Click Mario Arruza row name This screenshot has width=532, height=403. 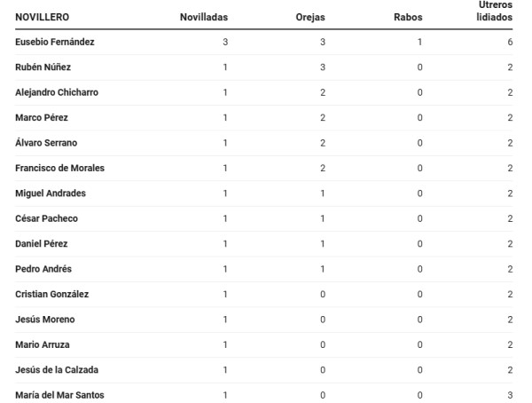[43, 344]
